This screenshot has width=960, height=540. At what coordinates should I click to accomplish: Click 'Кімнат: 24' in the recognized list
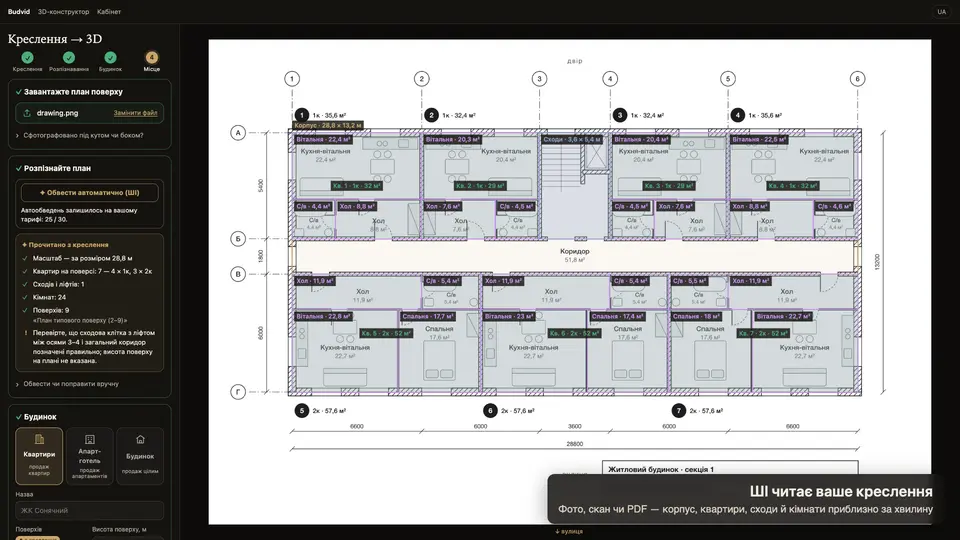tap(49, 297)
